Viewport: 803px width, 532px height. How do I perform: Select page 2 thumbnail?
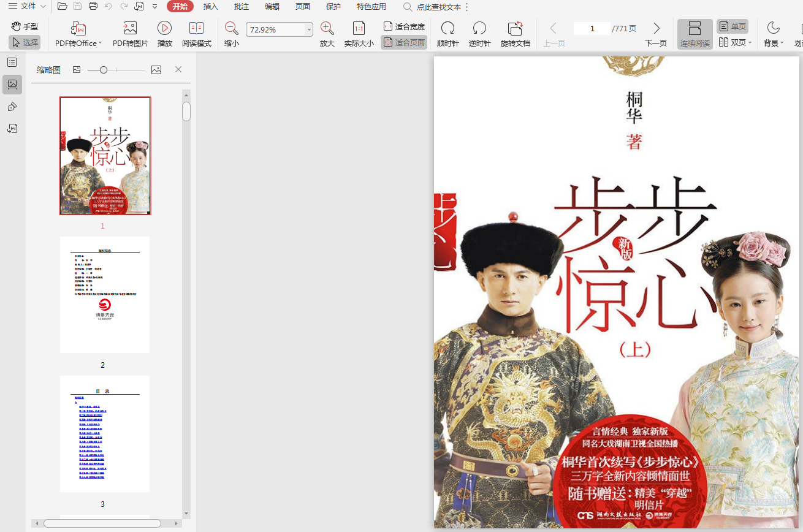coord(105,295)
